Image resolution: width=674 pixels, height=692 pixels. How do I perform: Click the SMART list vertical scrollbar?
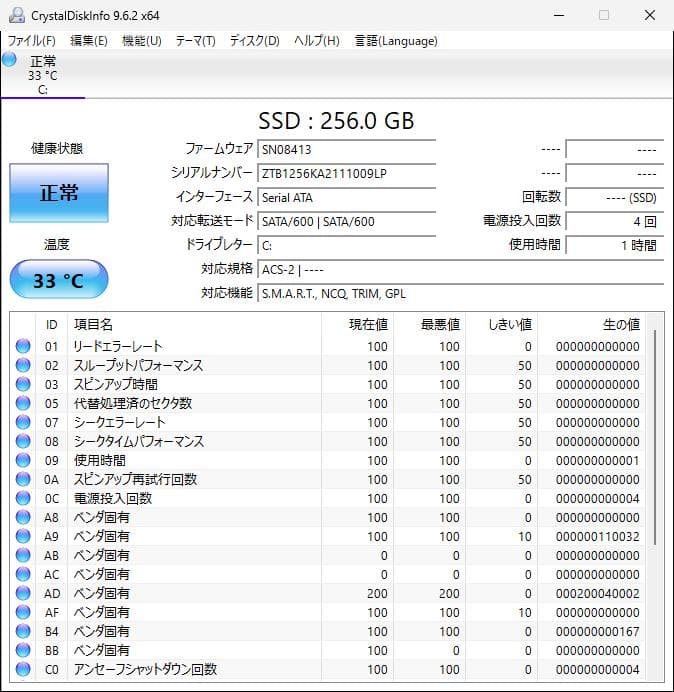tap(655, 437)
